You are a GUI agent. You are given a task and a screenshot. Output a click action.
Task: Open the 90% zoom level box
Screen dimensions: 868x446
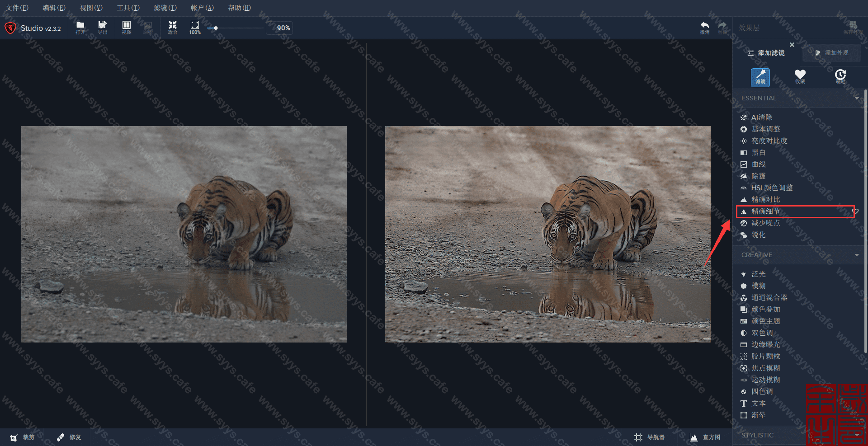tap(283, 28)
